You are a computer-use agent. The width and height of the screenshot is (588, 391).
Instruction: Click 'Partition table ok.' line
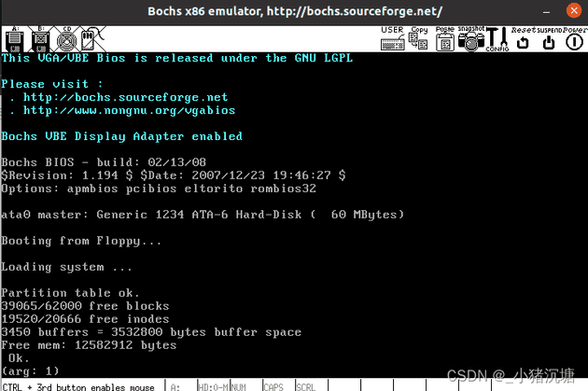point(70,293)
